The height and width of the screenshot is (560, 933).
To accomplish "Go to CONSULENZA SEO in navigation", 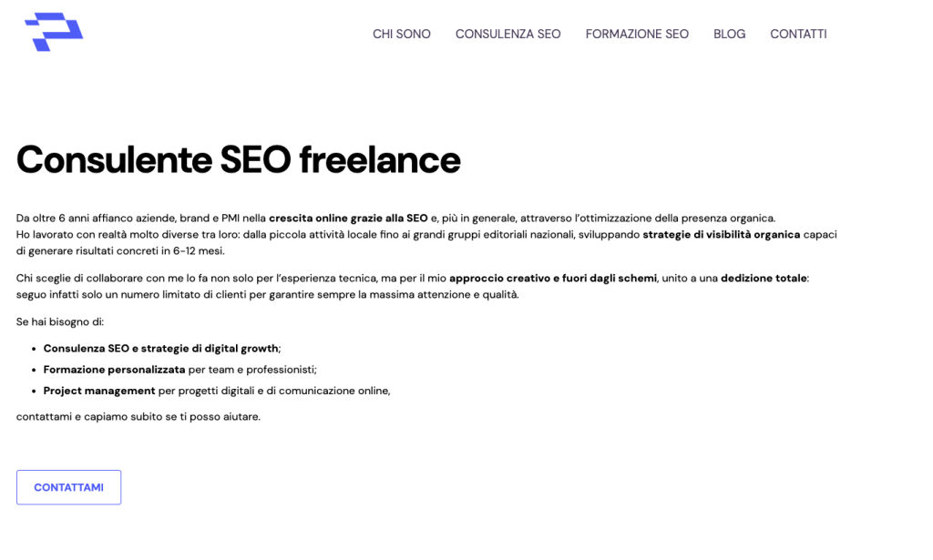I will (x=508, y=34).
